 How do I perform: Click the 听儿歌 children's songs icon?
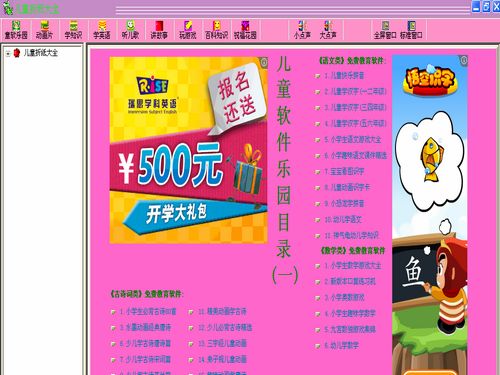(130, 30)
